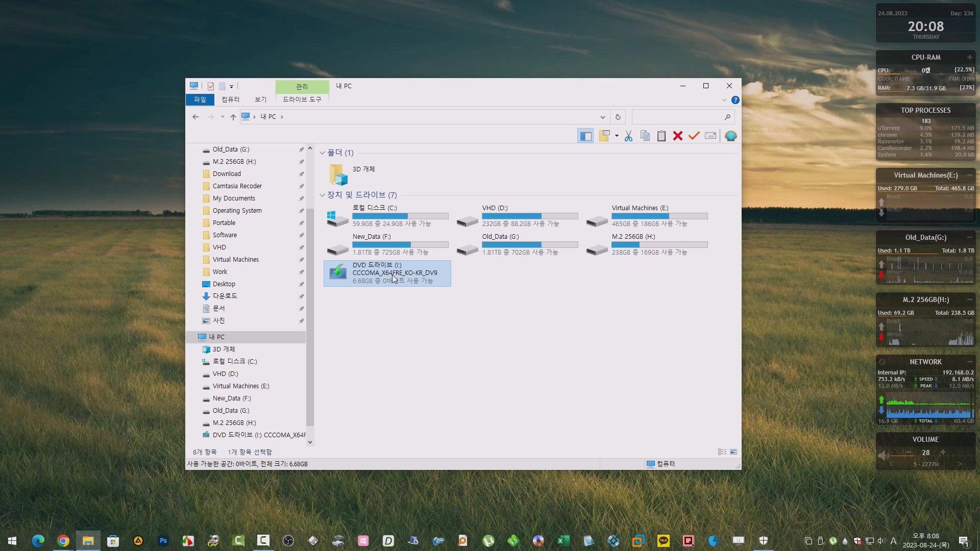Switch to details view icon

pos(722,452)
